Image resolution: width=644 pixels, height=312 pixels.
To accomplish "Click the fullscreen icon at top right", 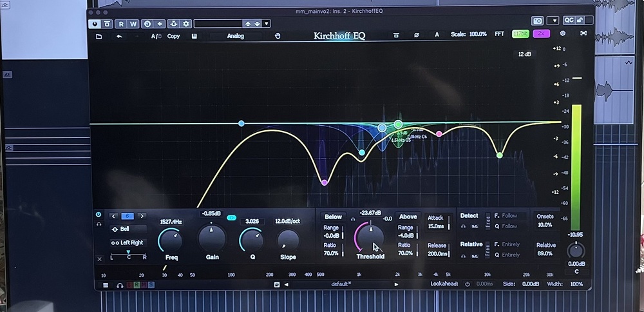I will pos(583,34).
